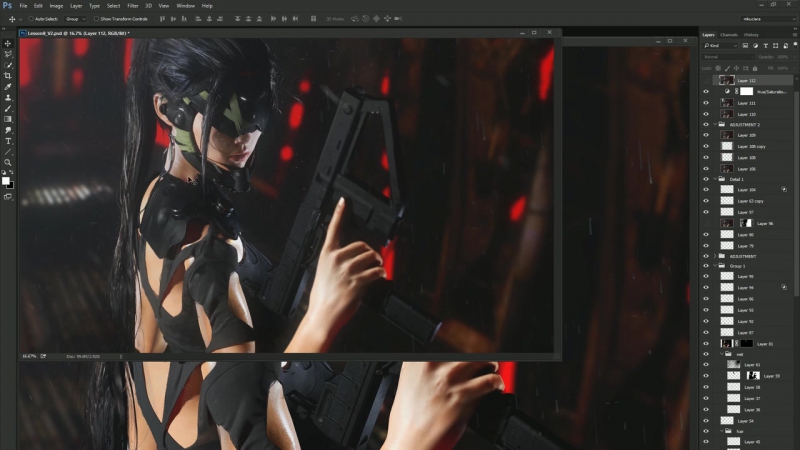Screen dimensions: 800x450
Task: Collapse the Detail 1 group arrow
Action: 715,179
